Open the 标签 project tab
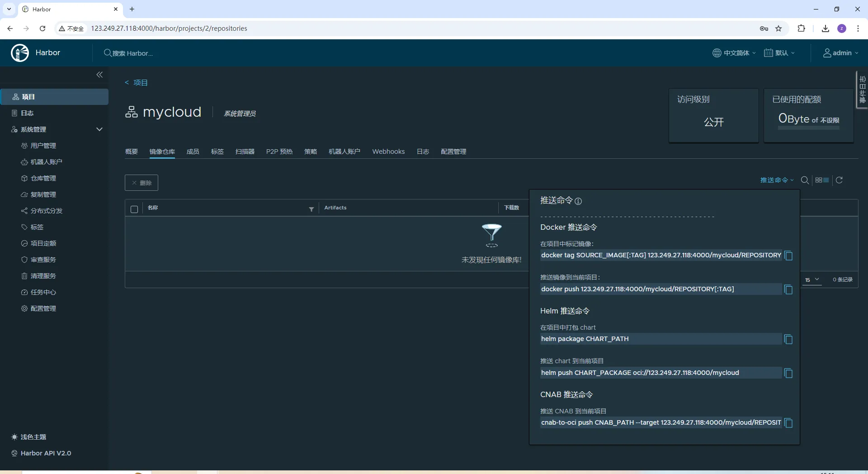Screen dimensions: 868x474 click(217, 152)
